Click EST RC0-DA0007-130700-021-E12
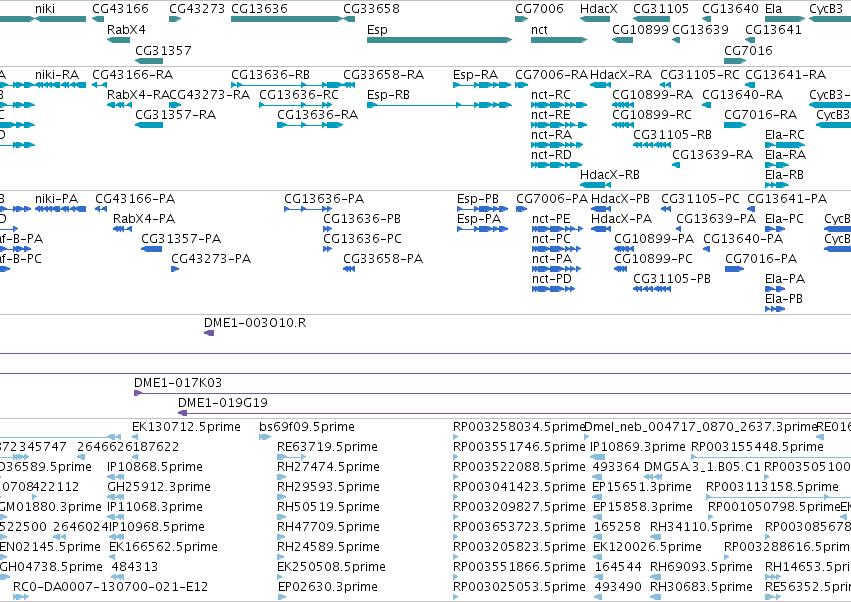 pos(110,587)
